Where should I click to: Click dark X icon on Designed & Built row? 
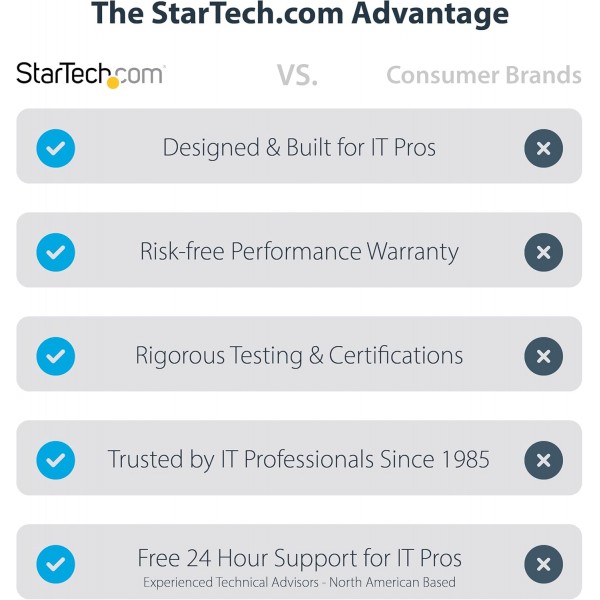pos(543,148)
